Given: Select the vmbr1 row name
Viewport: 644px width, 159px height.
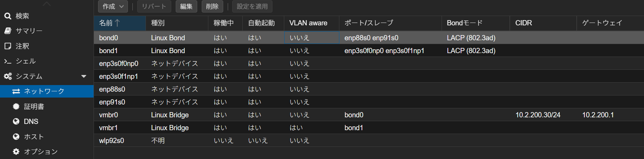Looking at the screenshot, I should (x=108, y=128).
